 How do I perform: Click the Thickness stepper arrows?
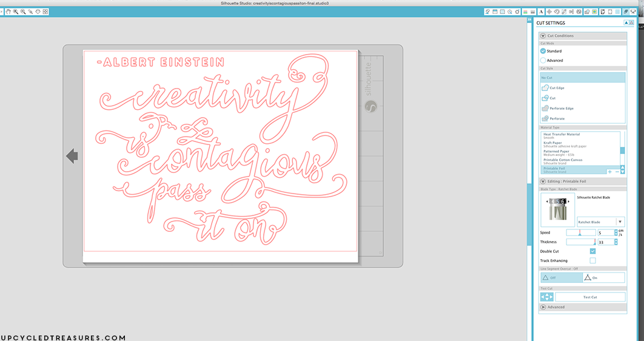616,242
